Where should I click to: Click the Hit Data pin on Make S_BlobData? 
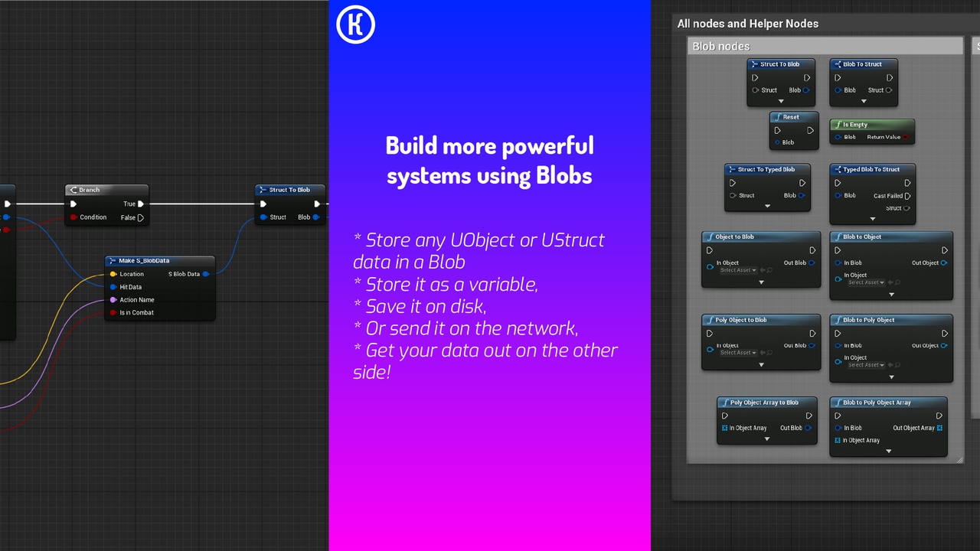coord(113,287)
